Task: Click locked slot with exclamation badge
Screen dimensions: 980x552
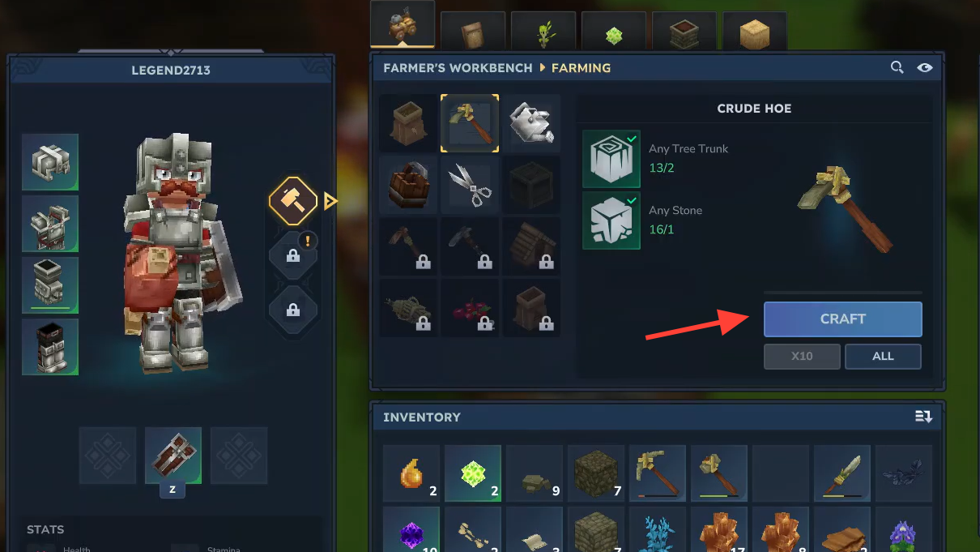Action: [x=292, y=255]
